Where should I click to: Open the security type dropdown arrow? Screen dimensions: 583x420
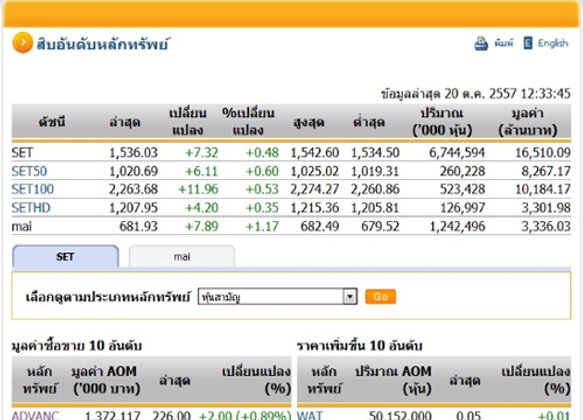(x=350, y=297)
